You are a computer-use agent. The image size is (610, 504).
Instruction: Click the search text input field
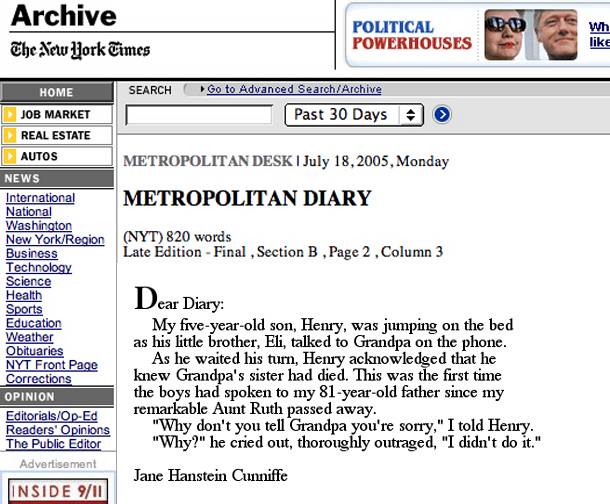tap(198, 115)
